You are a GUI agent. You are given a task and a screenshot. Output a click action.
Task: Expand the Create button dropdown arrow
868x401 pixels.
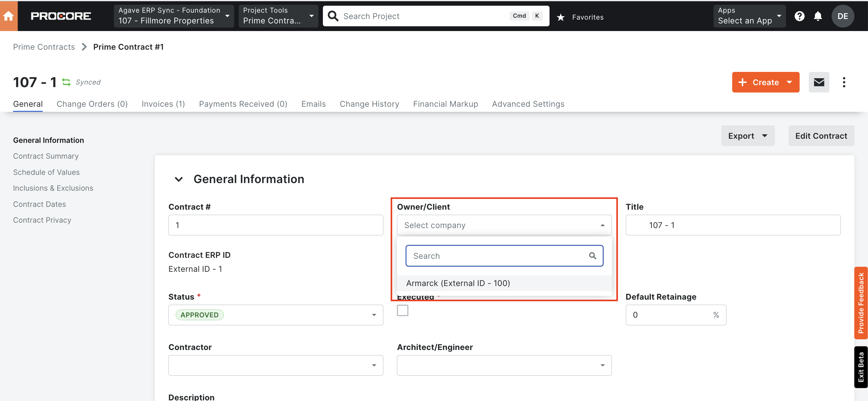pos(789,82)
